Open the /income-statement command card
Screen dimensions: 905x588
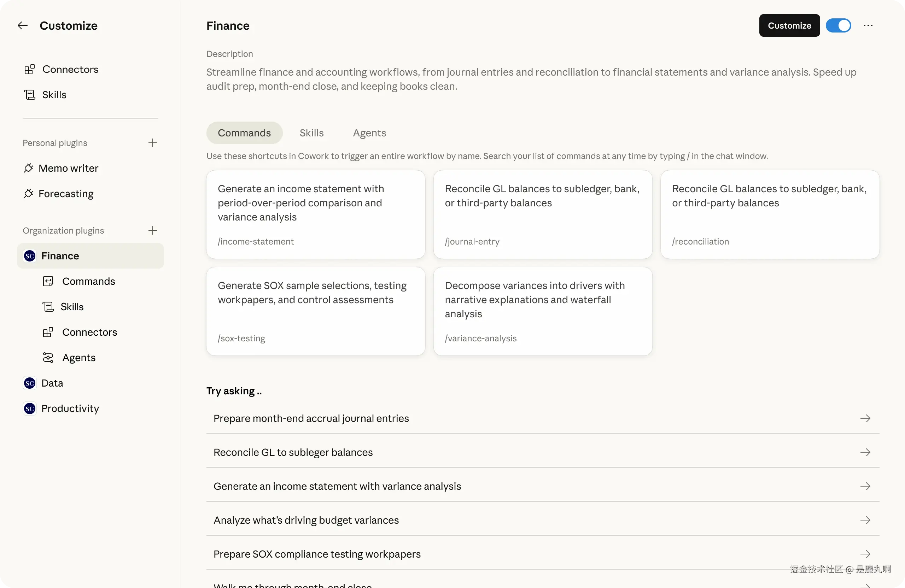315,214
